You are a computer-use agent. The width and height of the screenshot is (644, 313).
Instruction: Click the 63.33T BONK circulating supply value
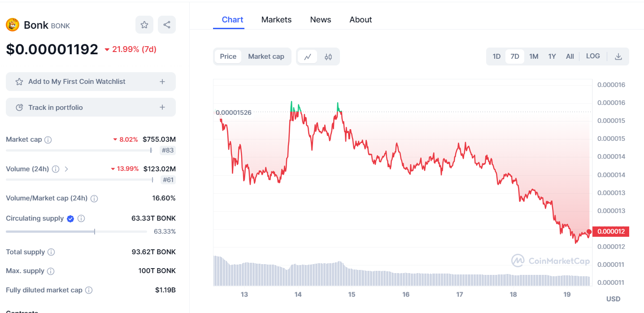[x=154, y=218]
